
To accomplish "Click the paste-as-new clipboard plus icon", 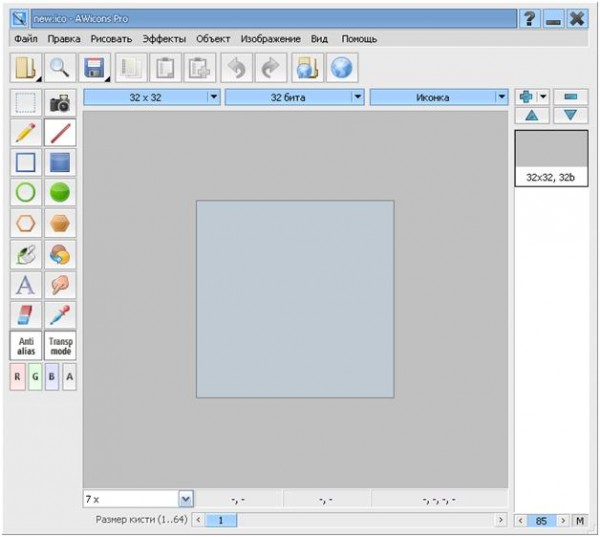I will [200, 68].
